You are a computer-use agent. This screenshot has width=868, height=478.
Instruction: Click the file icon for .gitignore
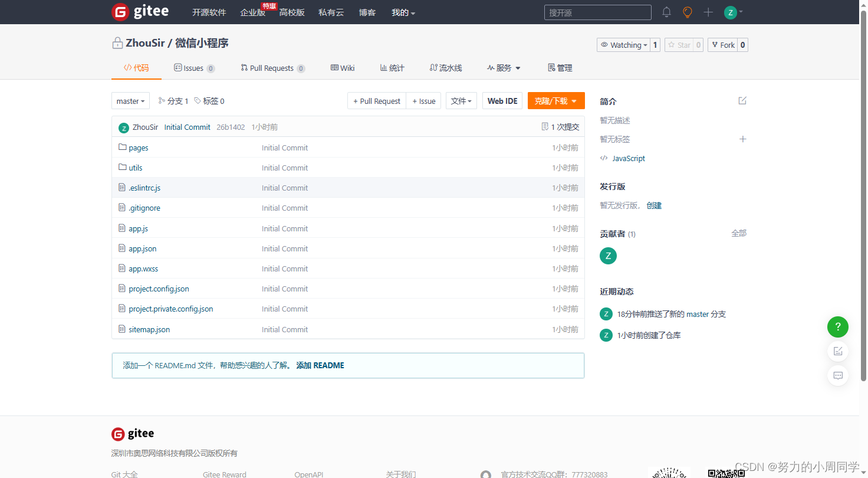[123, 208]
